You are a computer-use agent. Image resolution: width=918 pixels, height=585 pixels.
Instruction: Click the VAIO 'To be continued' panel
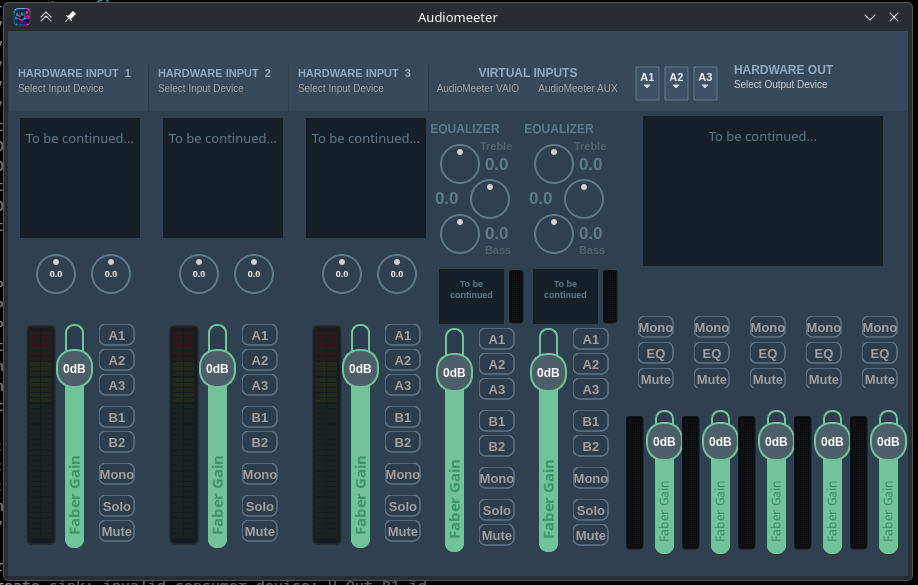pos(471,296)
